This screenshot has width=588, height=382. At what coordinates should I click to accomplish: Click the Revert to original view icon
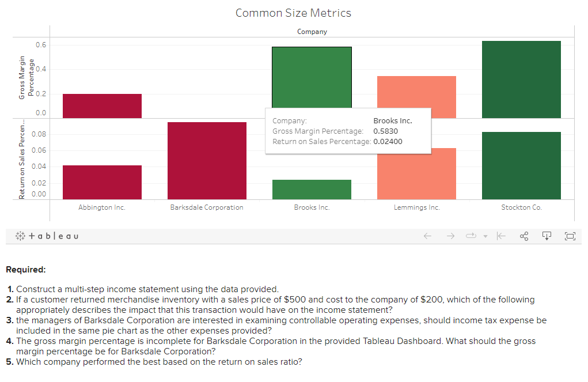500,236
